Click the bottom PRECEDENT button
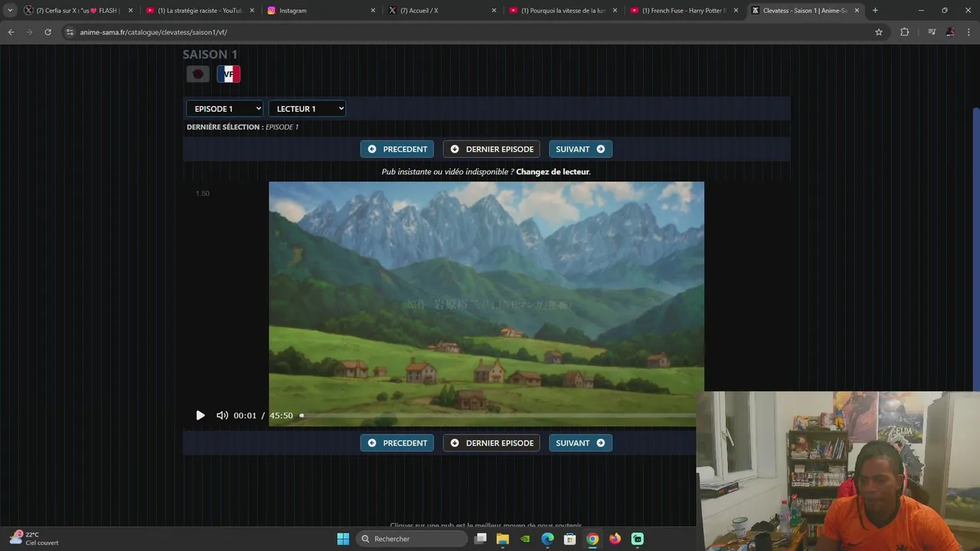 click(x=397, y=443)
